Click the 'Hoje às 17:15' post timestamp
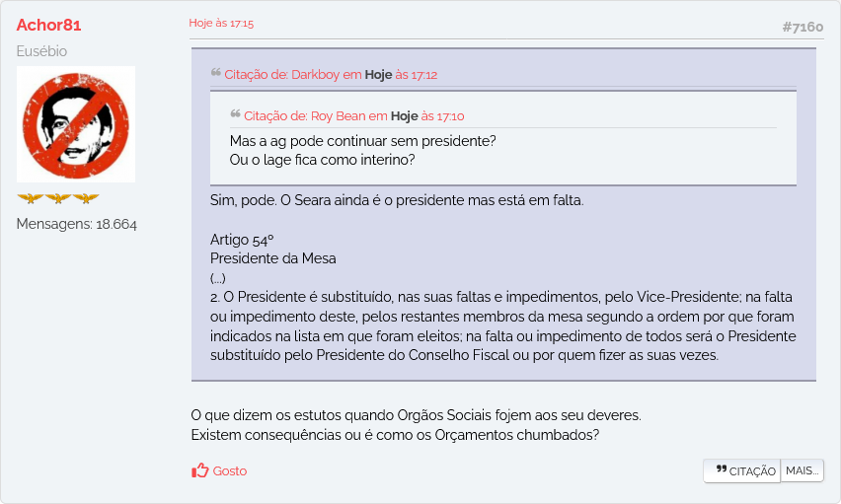 pos(221,23)
